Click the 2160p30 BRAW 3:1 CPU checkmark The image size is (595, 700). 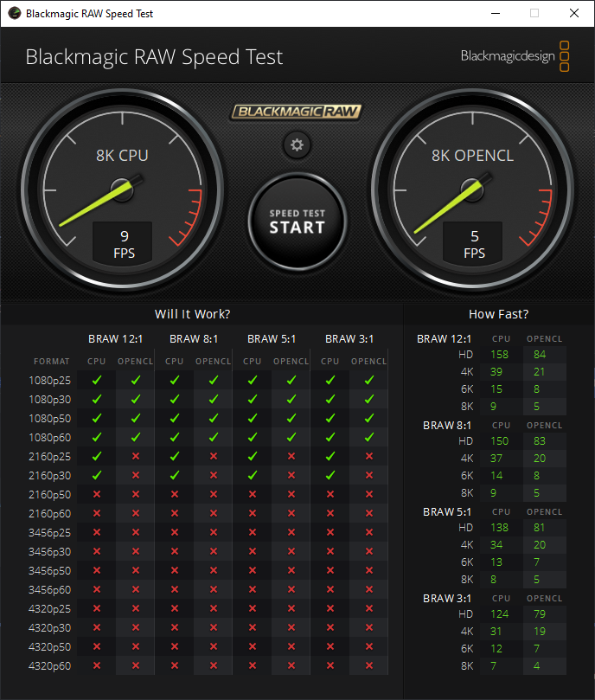click(x=330, y=475)
